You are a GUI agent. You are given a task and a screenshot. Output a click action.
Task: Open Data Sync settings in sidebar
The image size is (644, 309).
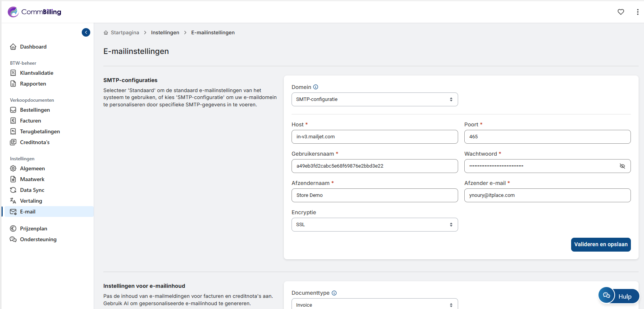(x=32, y=190)
